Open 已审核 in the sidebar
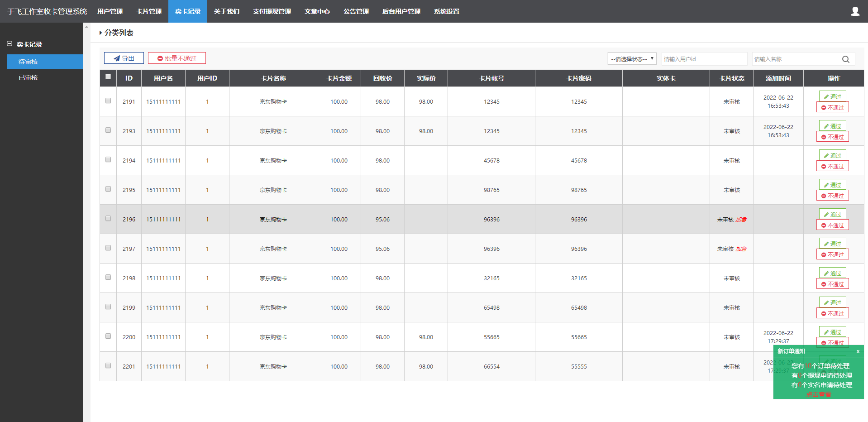The width and height of the screenshot is (868, 422). point(28,77)
